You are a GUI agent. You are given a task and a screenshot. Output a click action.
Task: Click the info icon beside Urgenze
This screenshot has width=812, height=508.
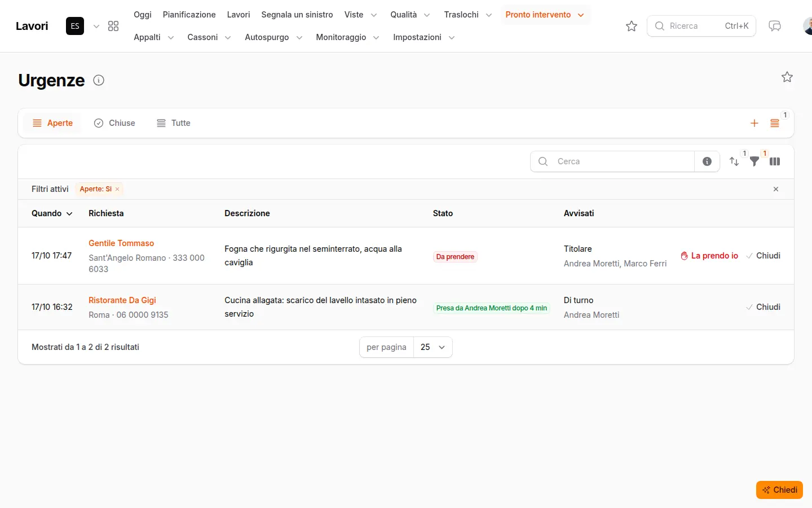[x=99, y=80]
